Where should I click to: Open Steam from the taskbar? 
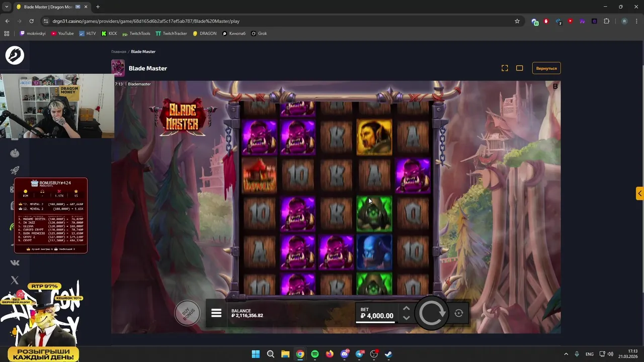[389, 354]
